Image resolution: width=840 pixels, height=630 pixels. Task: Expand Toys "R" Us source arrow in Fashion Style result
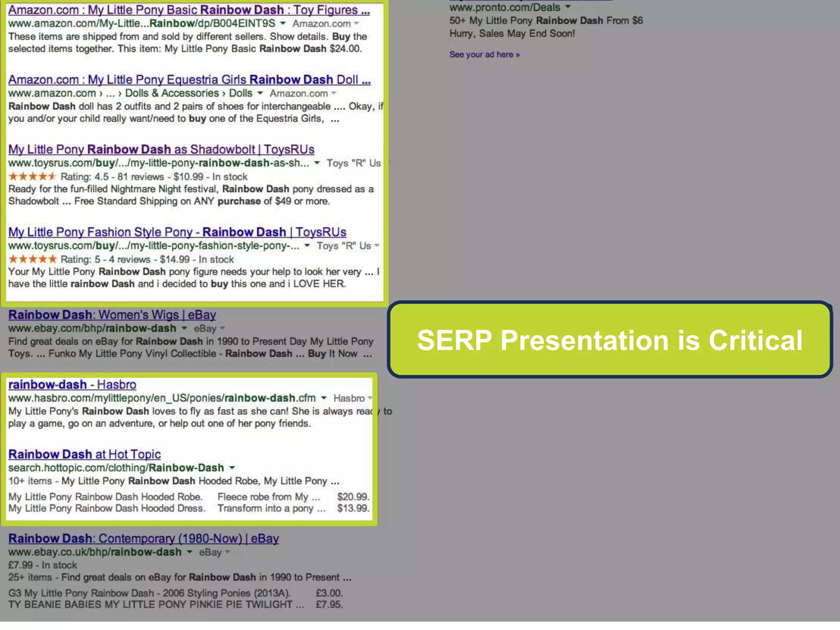[377, 246]
